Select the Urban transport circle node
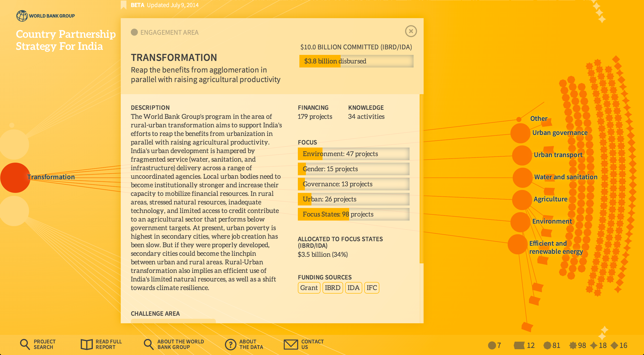The width and height of the screenshot is (644, 355). (x=522, y=155)
